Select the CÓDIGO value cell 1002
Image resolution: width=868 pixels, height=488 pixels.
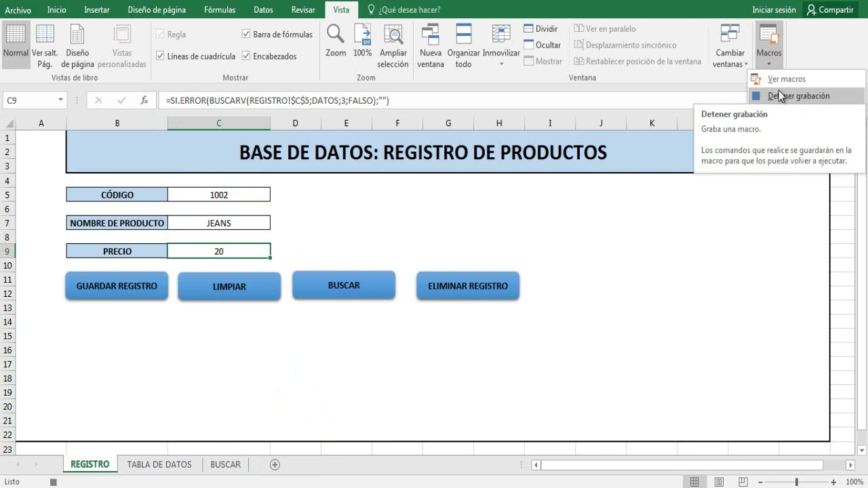218,195
